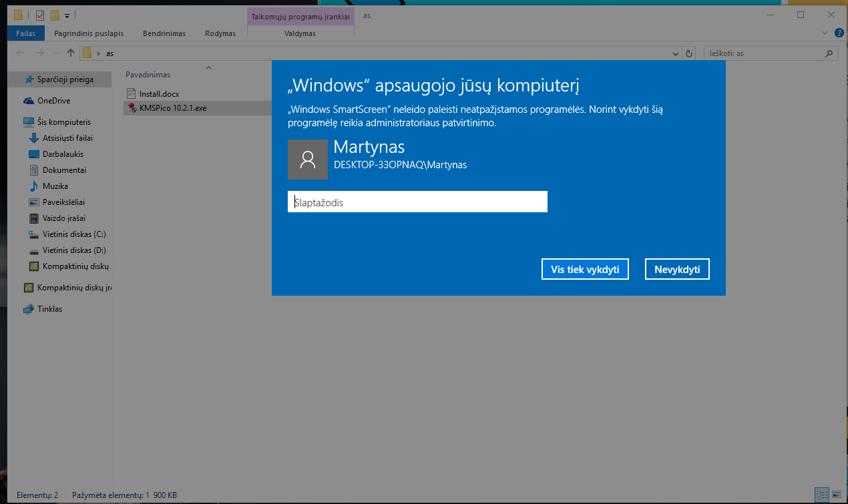Click the Back navigation arrow
The width and height of the screenshot is (848, 504).
point(20,53)
